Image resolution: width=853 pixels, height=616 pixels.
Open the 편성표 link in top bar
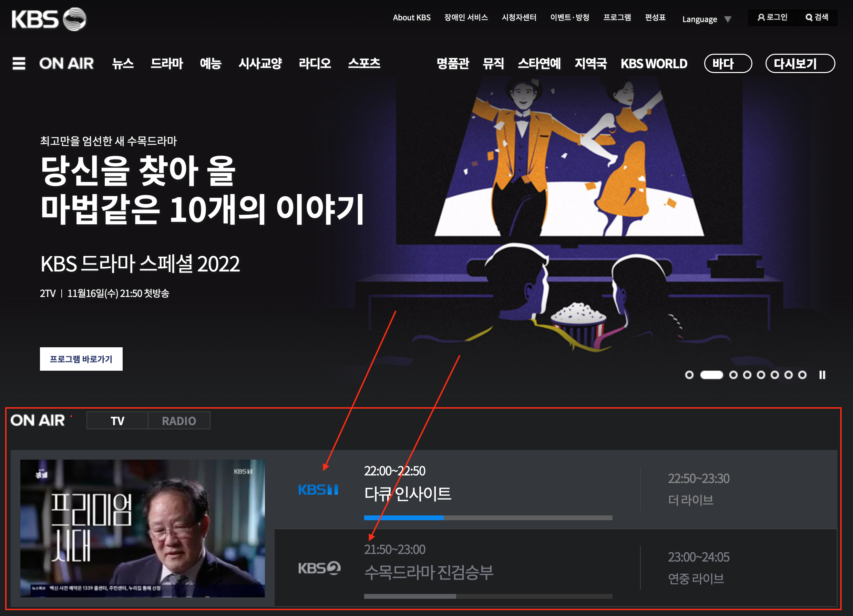coord(655,17)
